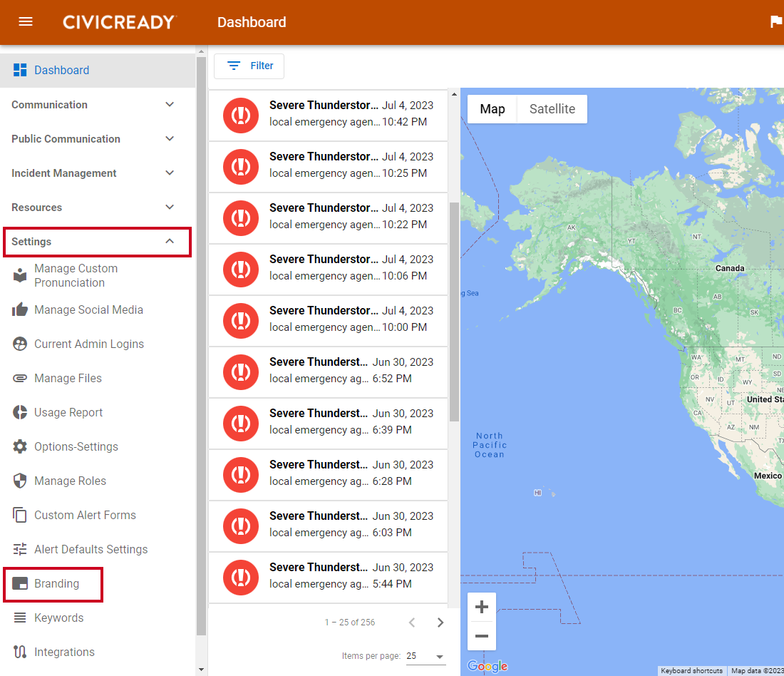Click the Mexico label on the map
Screen dimensions: 784x676
(768, 476)
